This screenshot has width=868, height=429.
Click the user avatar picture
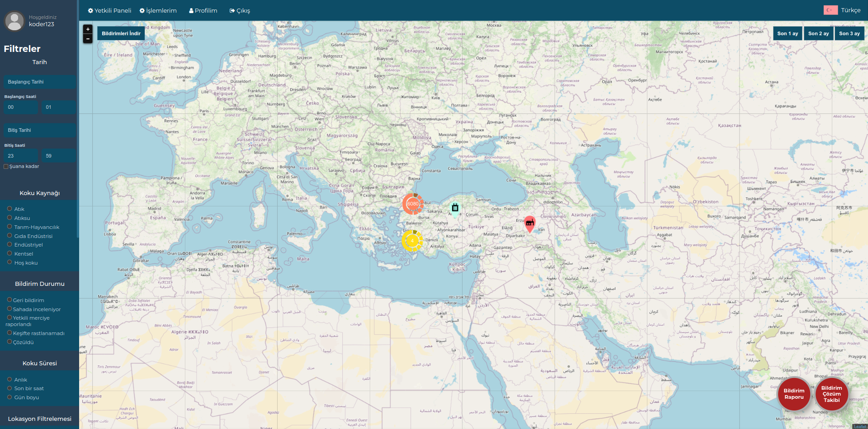[x=14, y=21]
